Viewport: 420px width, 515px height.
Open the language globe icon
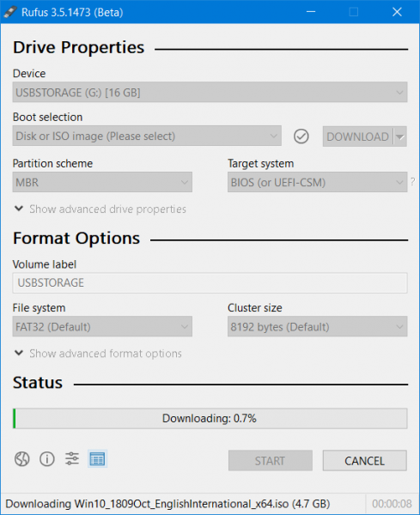pos(22,459)
